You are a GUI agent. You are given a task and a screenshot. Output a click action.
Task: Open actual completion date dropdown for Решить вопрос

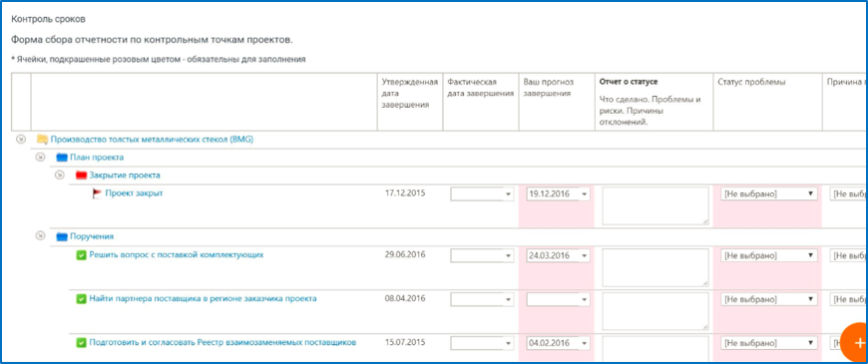coord(482,255)
